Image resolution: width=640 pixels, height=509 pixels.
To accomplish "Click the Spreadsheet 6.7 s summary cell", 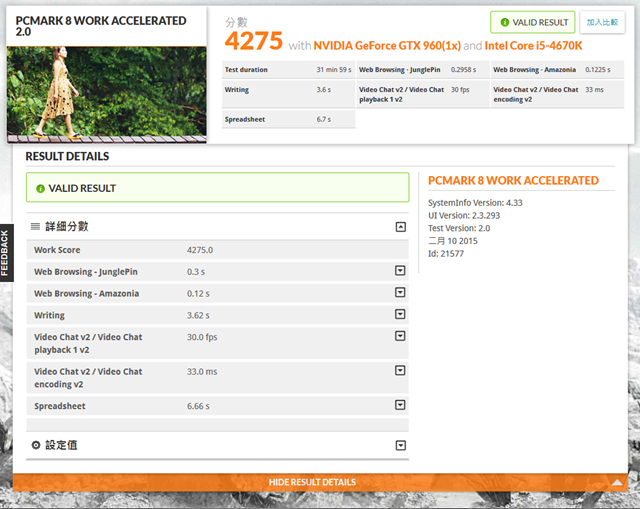I will [x=288, y=119].
